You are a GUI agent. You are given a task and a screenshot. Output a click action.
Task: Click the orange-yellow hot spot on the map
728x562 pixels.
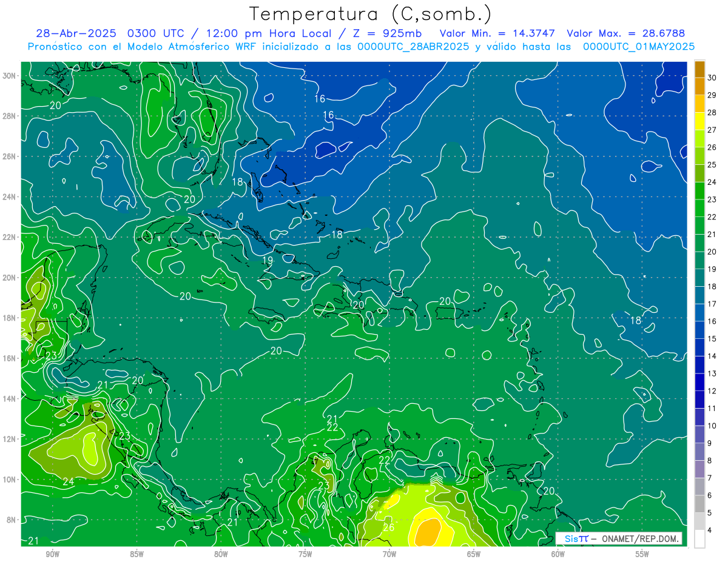tap(427, 532)
